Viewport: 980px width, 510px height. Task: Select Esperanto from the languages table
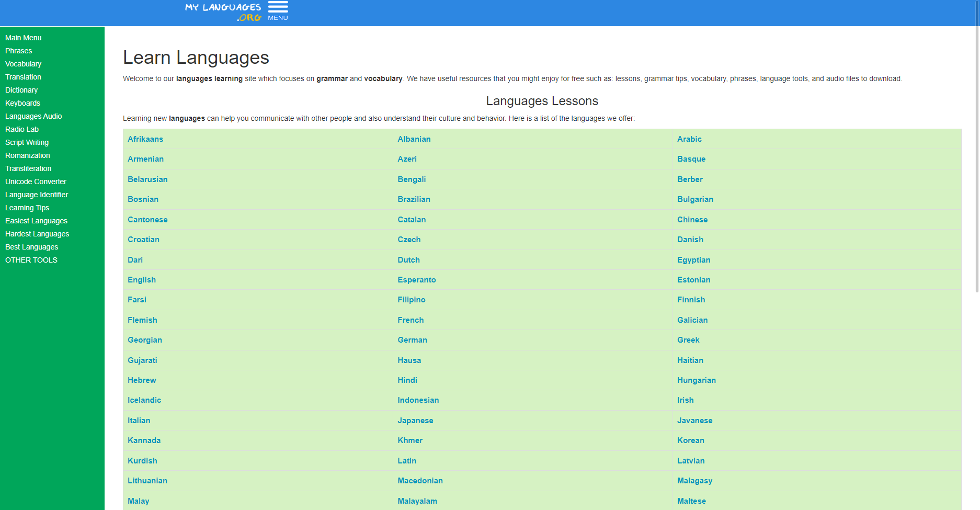point(416,280)
